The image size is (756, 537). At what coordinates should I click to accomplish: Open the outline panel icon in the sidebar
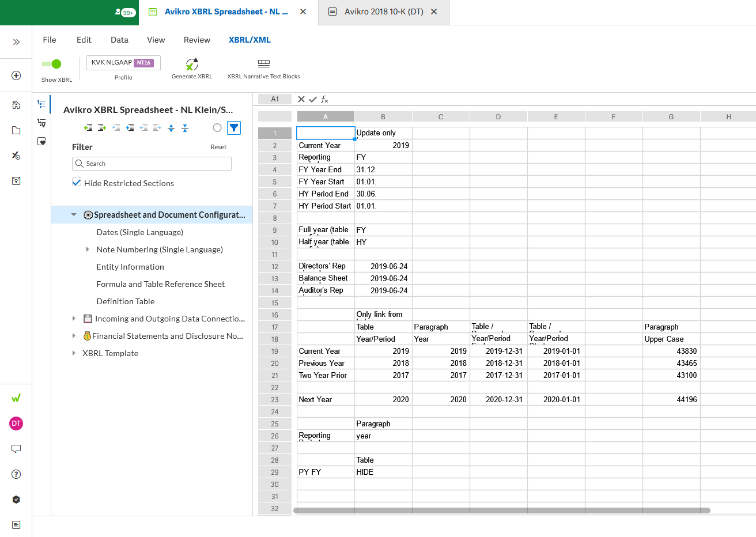pyautogui.click(x=41, y=104)
